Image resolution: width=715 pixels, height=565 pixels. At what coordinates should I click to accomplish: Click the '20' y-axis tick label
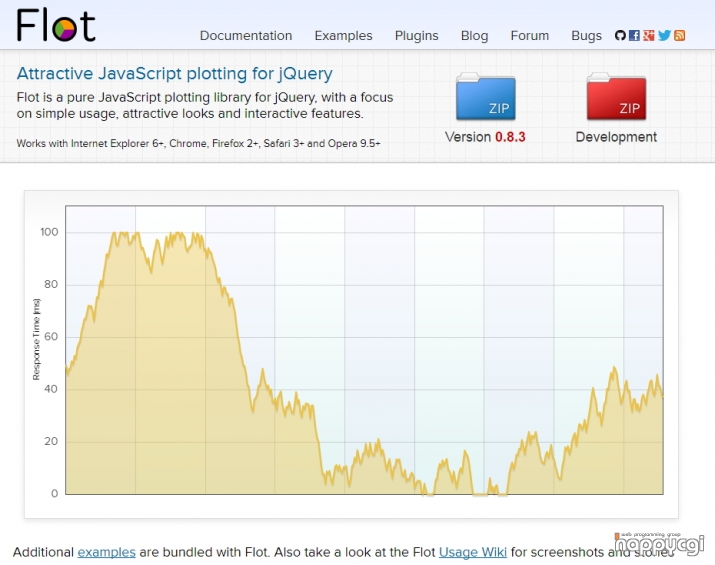(x=51, y=441)
